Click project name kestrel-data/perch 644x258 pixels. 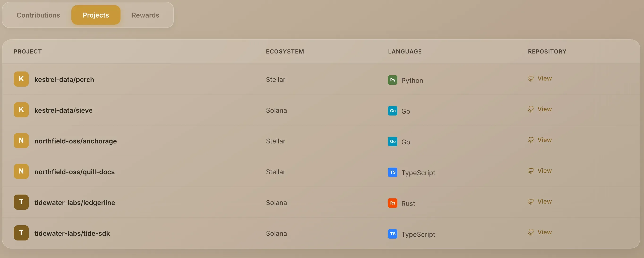tap(64, 80)
